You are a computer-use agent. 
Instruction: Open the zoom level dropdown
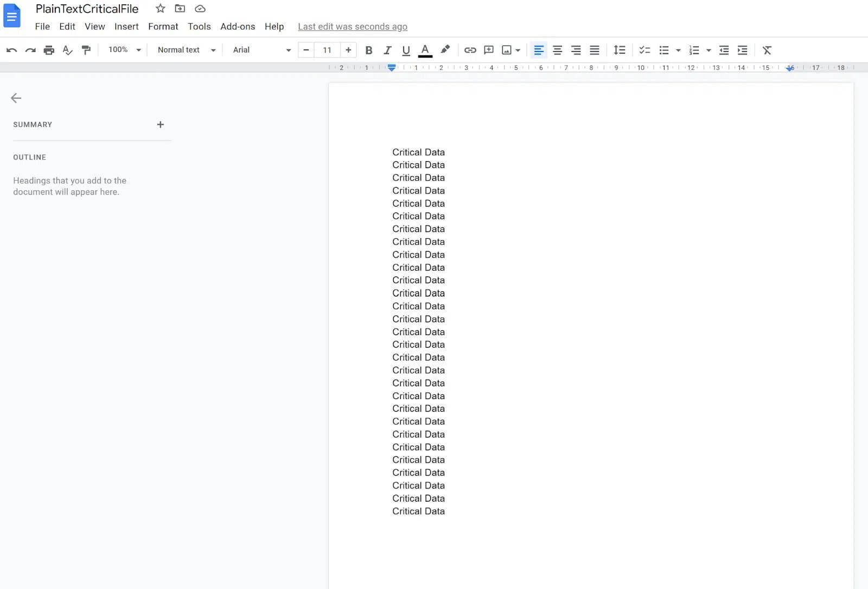pos(124,50)
